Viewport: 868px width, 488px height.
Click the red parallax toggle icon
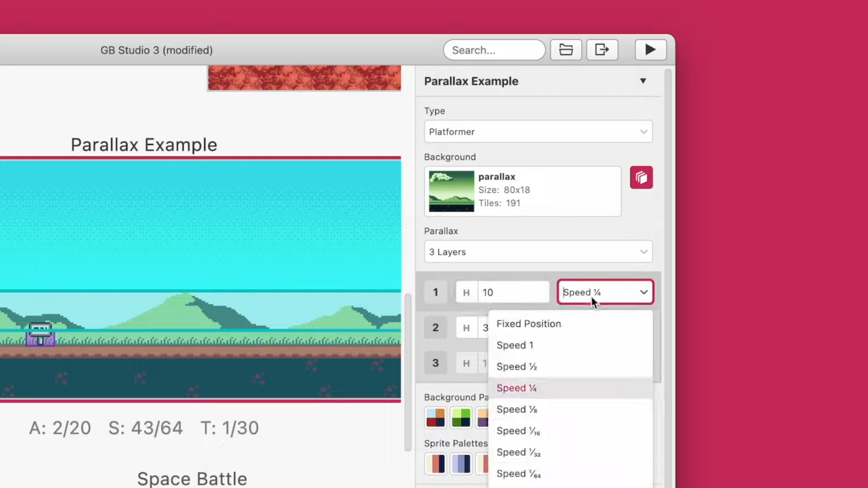pyautogui.click(x=641, y=177)
